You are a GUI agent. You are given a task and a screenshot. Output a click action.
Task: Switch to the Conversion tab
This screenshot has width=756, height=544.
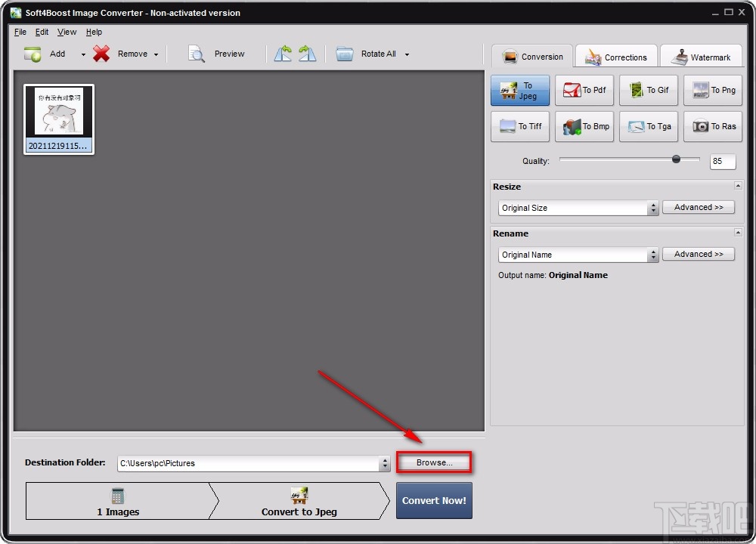tap(532, 57)
